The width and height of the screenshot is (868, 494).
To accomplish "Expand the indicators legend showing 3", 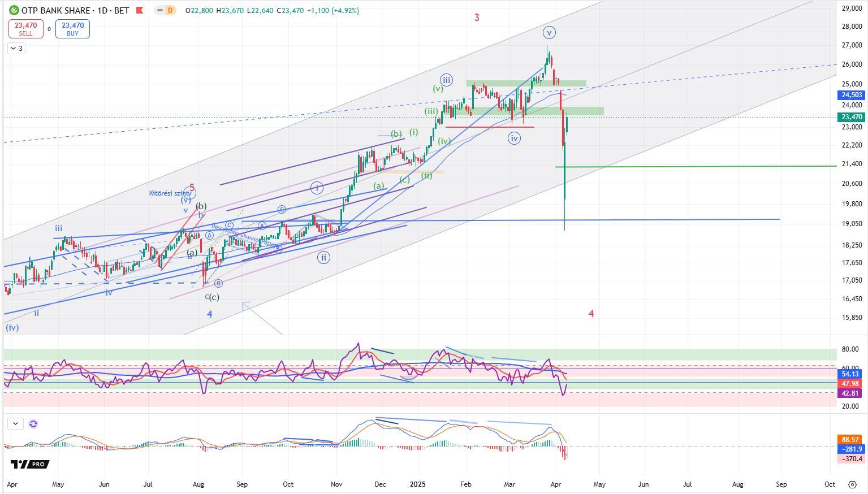I will 16,49.
